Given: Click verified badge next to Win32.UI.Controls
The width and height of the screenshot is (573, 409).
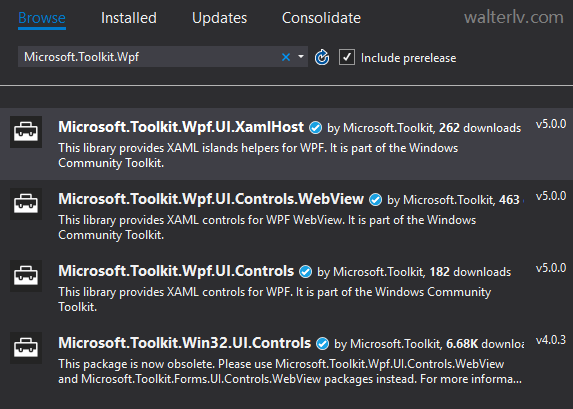Looking at the screenshot, I should coord(322,344).
